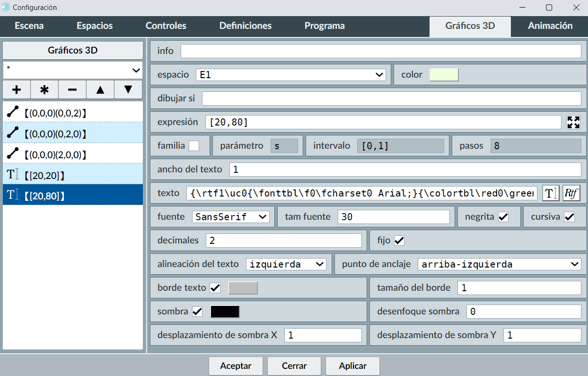588x376 pixels.
Task: Expand the expresión field with the expand icon
Action: [x=573, y=122]
